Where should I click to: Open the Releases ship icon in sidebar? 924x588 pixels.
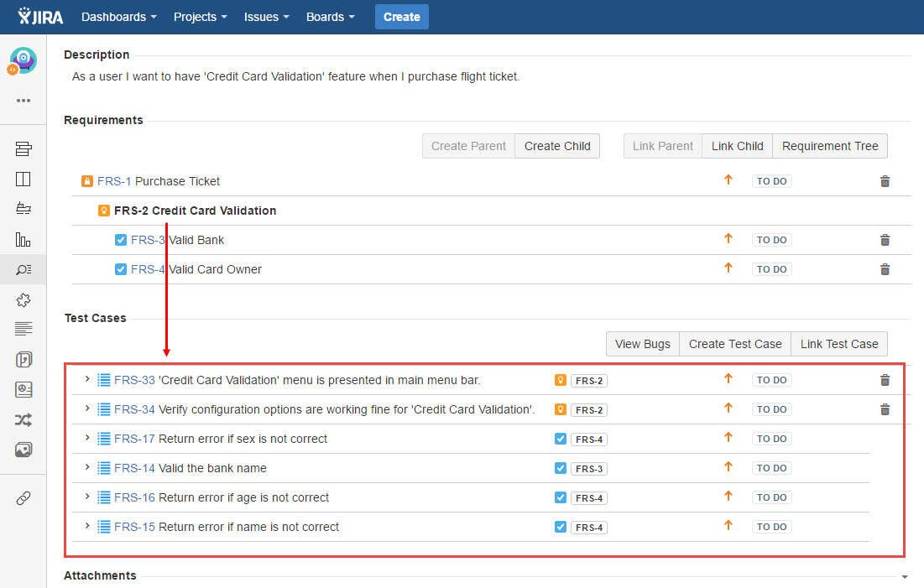[x=23, y=209]
